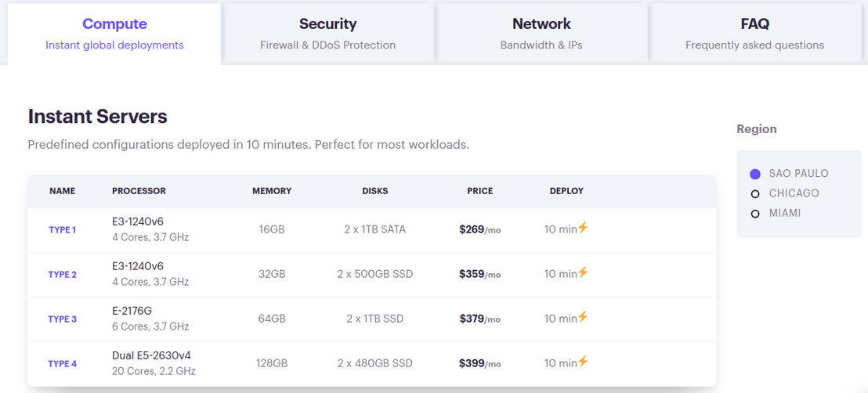This screenshot has height=393, width=868.
Task: Click the TYPE 2 server link
Action: 63,275
